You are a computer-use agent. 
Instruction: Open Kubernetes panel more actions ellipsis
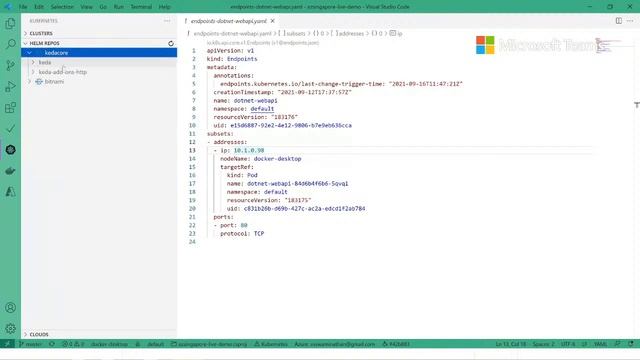click(x=167, y=21)
